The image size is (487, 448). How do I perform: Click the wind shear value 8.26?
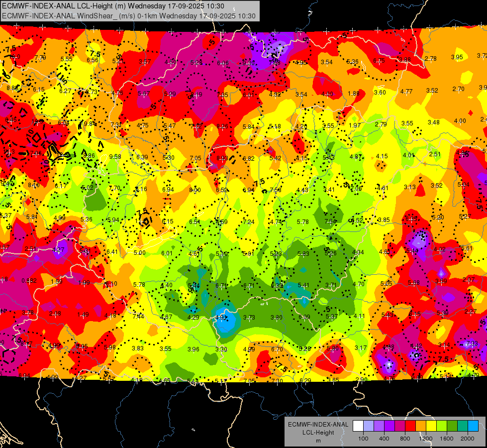(222, 126)
